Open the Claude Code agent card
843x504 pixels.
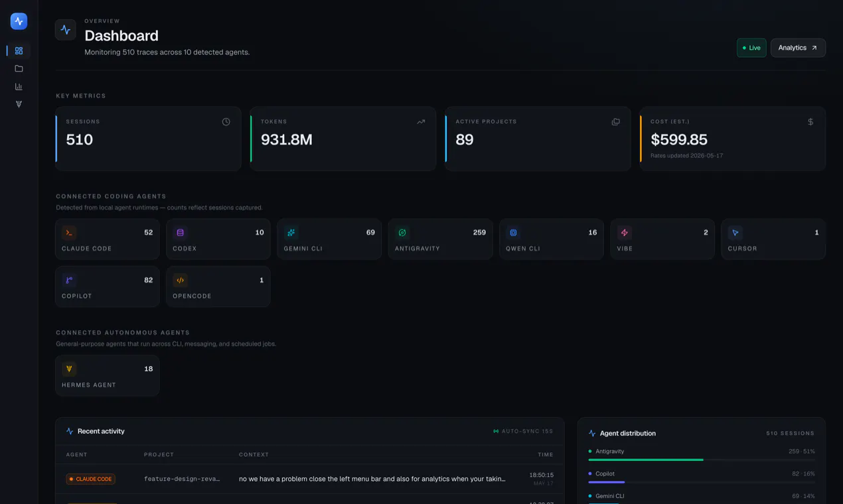click(x=108, y=239)
